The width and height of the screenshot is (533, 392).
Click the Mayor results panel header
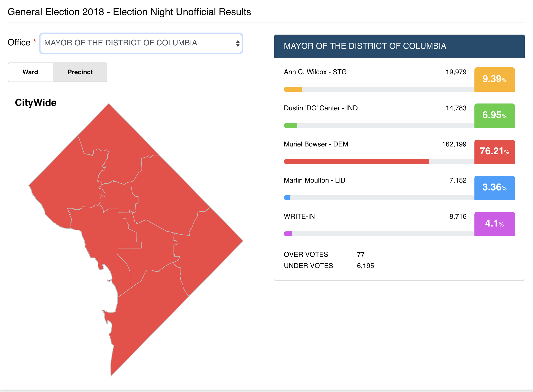399,46
